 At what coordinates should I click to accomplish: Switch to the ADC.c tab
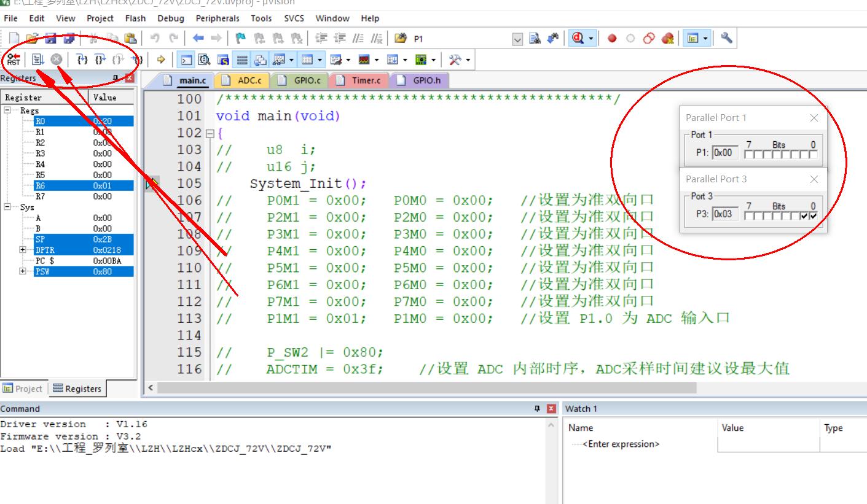[x=242, y=80]
